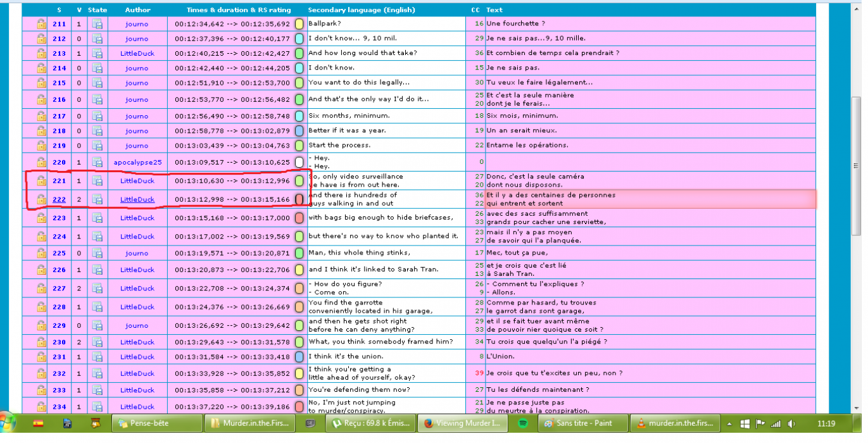Viewport: 868px width, 443px height.
Task: Switch to the Pense-bête taskbar window
Action: [157, 423]
